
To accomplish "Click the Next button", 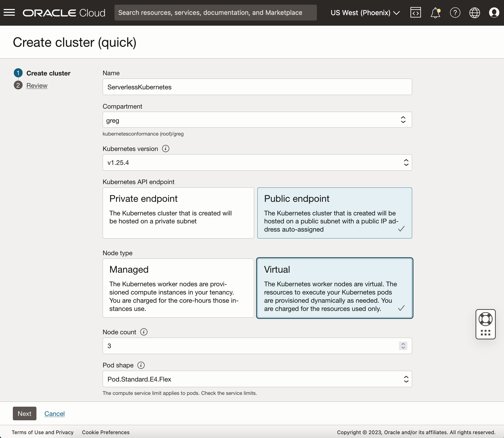I will point(24,413).
